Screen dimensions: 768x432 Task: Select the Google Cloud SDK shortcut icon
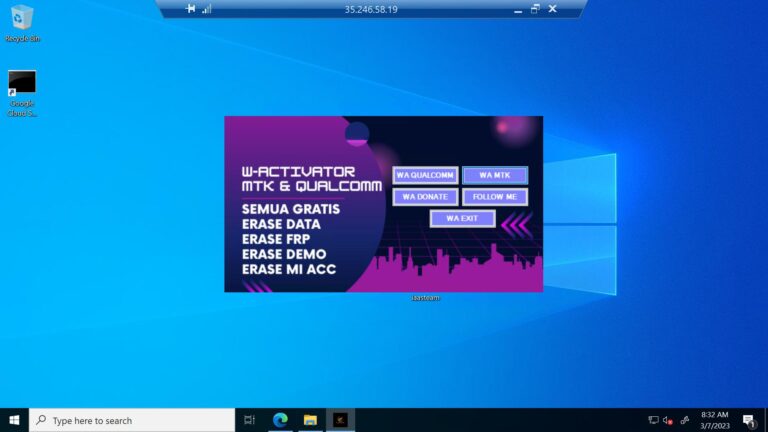(x=22, y=94)
